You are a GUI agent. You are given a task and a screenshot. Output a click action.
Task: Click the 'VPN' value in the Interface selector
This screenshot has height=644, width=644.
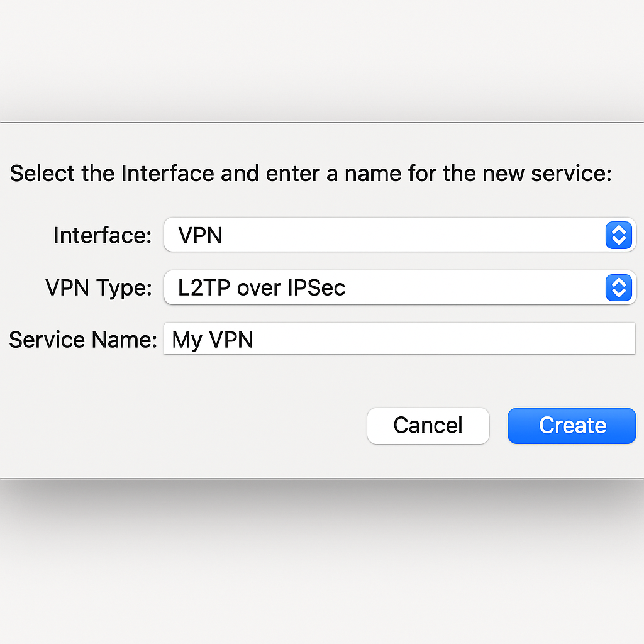[x=200, y=235]
